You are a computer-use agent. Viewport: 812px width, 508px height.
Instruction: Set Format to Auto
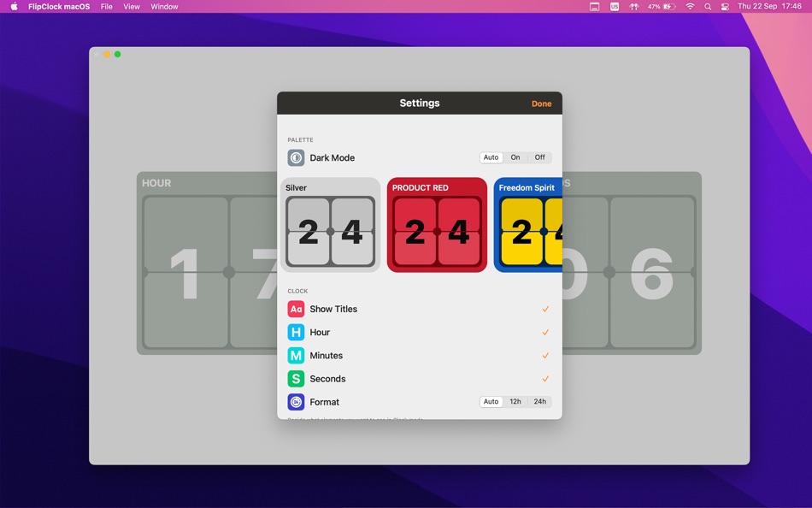pyautogui.click(x=491, y=402)
